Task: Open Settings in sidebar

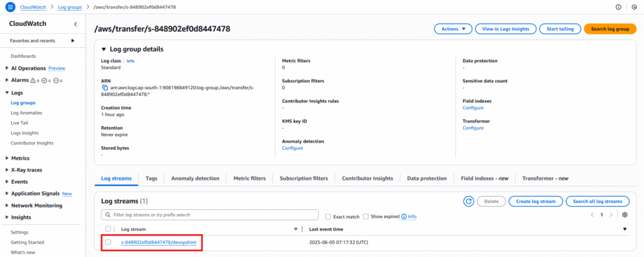Action: (19, 232)
